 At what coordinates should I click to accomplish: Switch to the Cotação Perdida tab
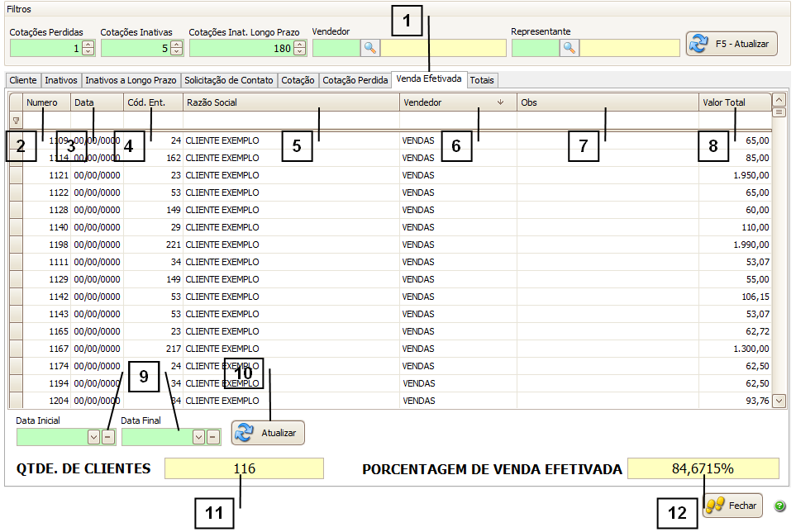point(355,80)
